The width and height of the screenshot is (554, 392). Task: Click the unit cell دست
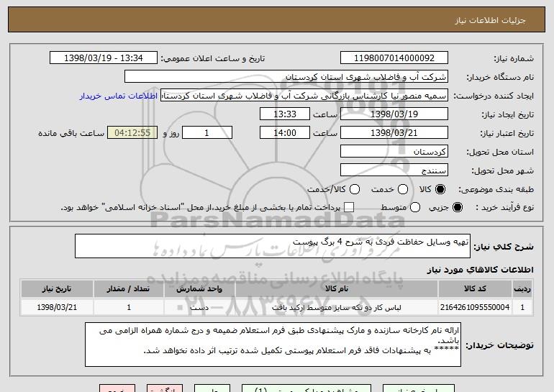click(199, 307)
